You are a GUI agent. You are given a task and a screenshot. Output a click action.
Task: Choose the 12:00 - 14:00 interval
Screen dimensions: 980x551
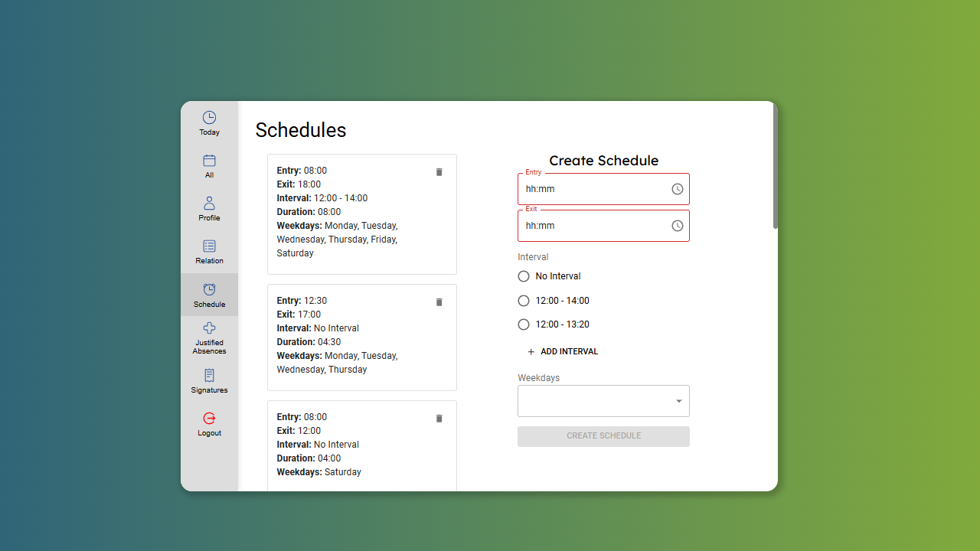coord(524,301)
